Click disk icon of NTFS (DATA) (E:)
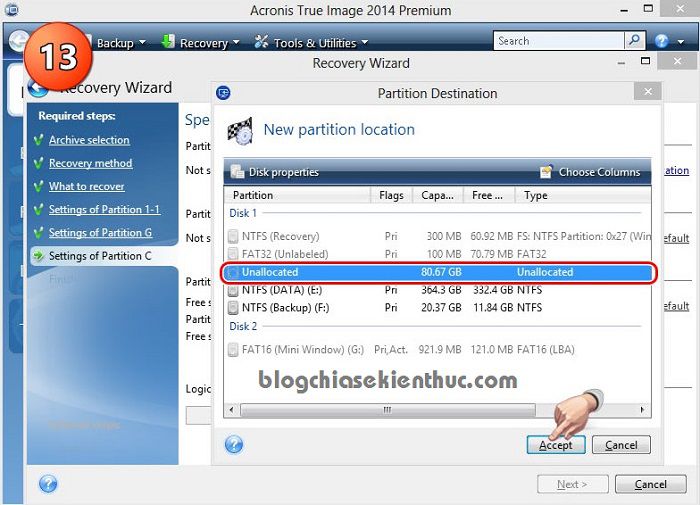Screen dimensions: 700x505 (x=233, y=290)
